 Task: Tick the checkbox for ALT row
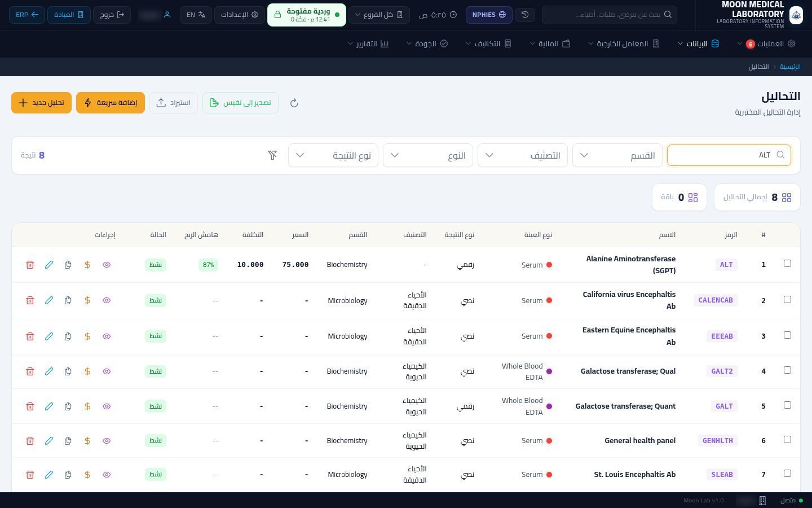(x=787, y=264)
